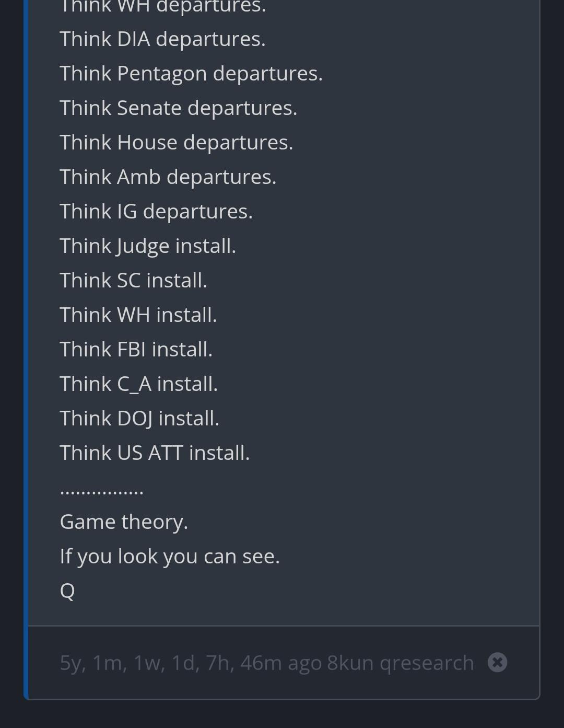Select the "Think Senate departures." text
This screenshot has height=728, width=564.
point(178,108)
